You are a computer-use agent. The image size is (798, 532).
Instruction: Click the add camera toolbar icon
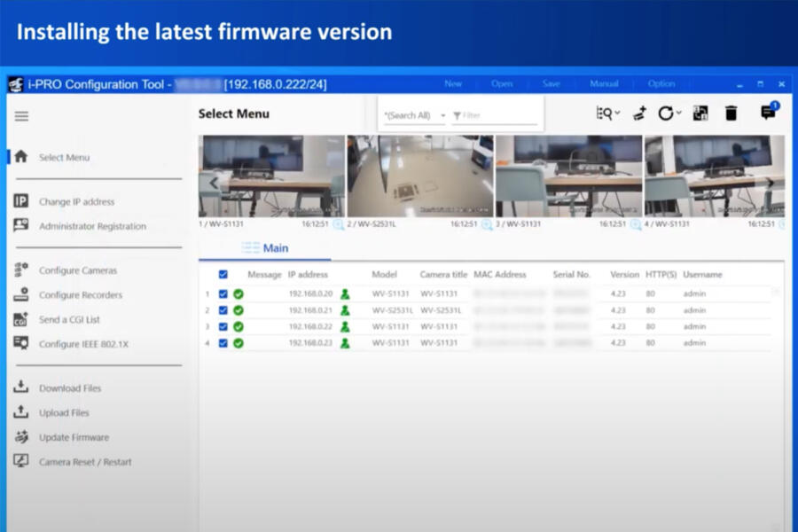coord(639,113)
